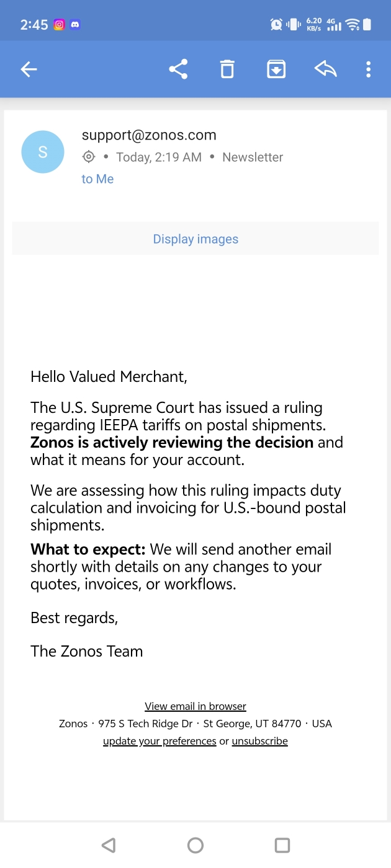Expand recipient details 'to Me'

tap(97, 179)
